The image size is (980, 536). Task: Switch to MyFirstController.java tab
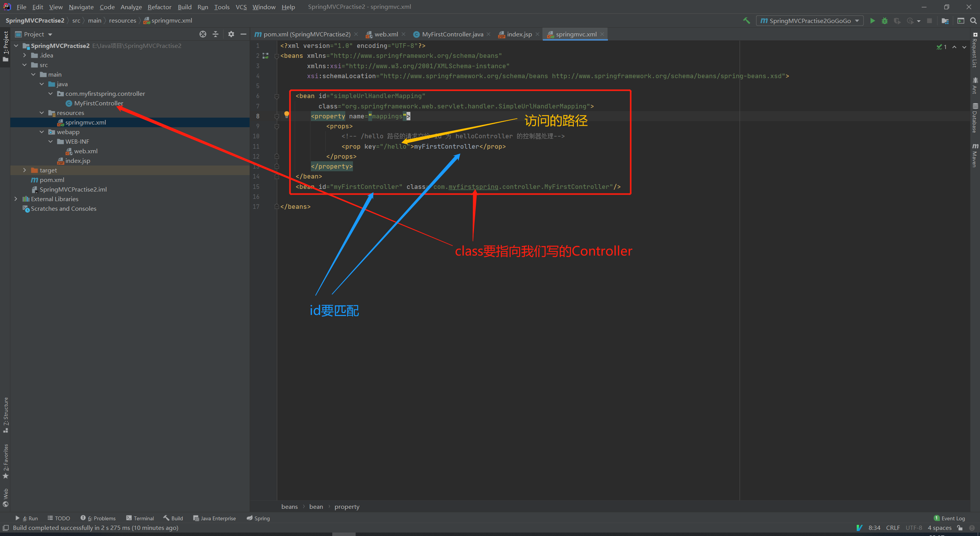coord(452,34)
